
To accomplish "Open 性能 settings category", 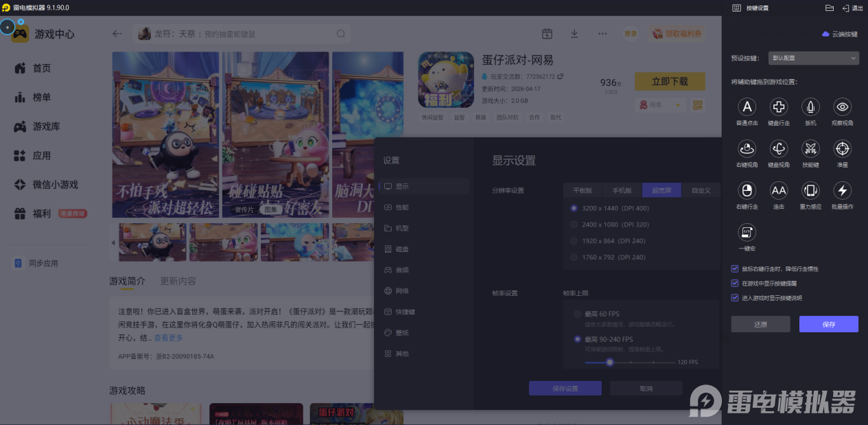I will tap(424, 207).
